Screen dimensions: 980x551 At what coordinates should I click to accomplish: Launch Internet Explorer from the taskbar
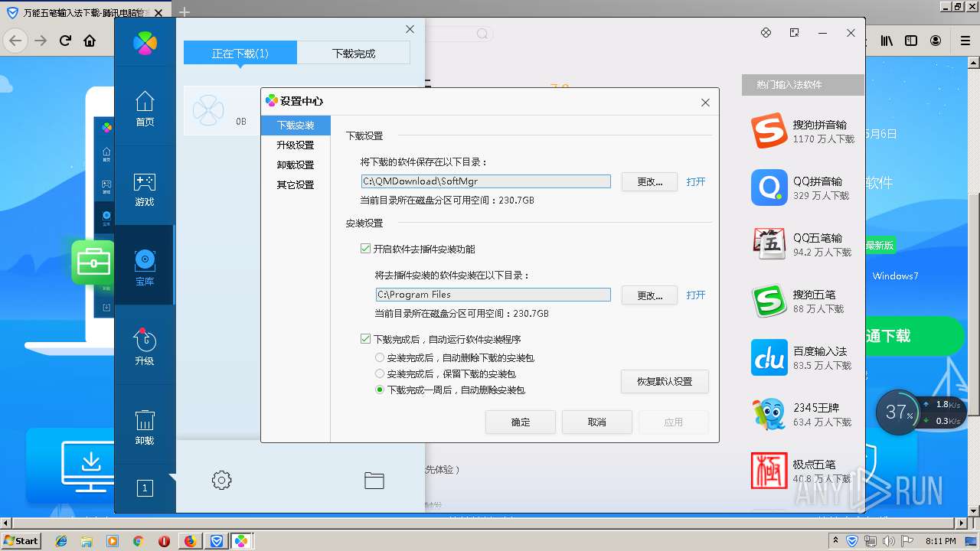pyautogui.click(x=61, y=541)
